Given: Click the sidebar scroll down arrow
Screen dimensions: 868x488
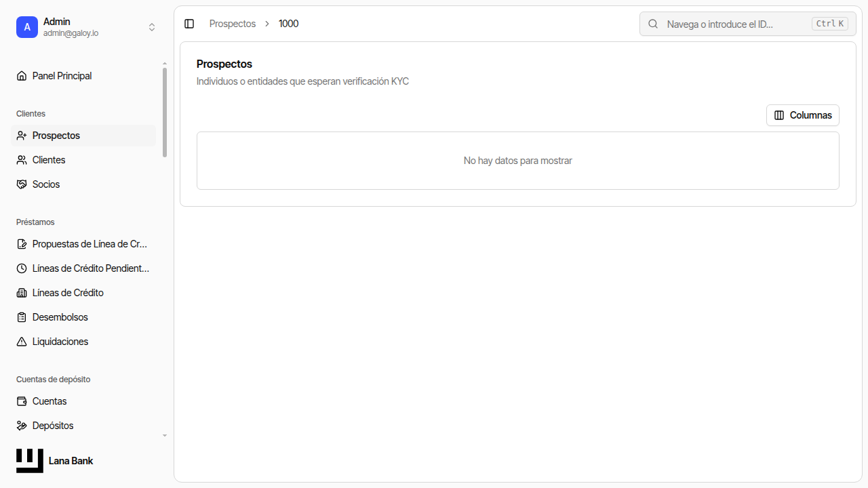Looking at the screenshot, I should (165, 436).
